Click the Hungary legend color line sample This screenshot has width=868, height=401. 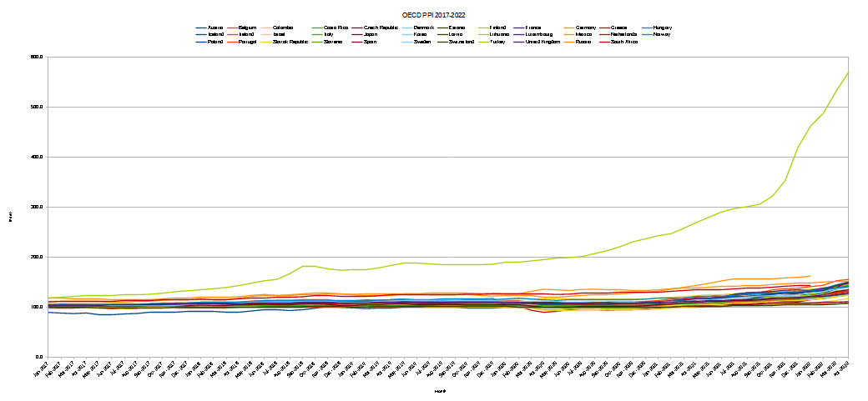pos(645,28)
